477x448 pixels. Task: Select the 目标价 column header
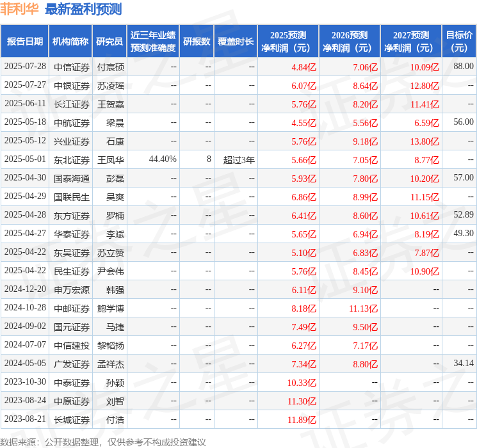[459, 42]
